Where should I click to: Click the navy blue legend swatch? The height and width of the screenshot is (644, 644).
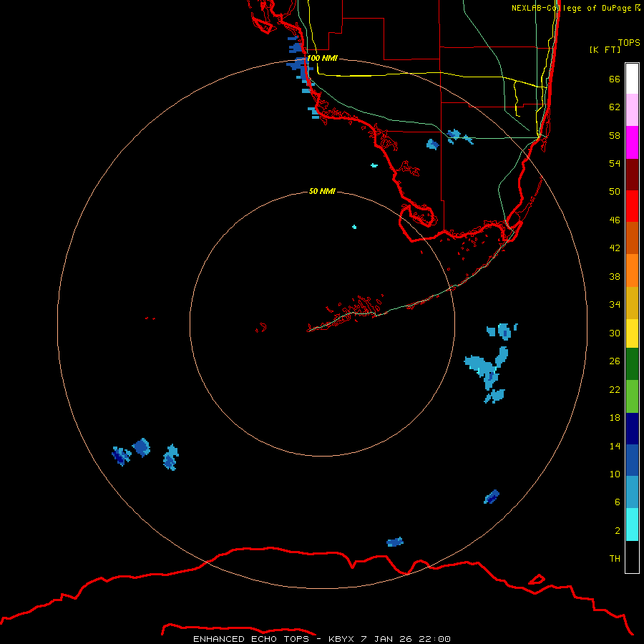pos(632,429)
